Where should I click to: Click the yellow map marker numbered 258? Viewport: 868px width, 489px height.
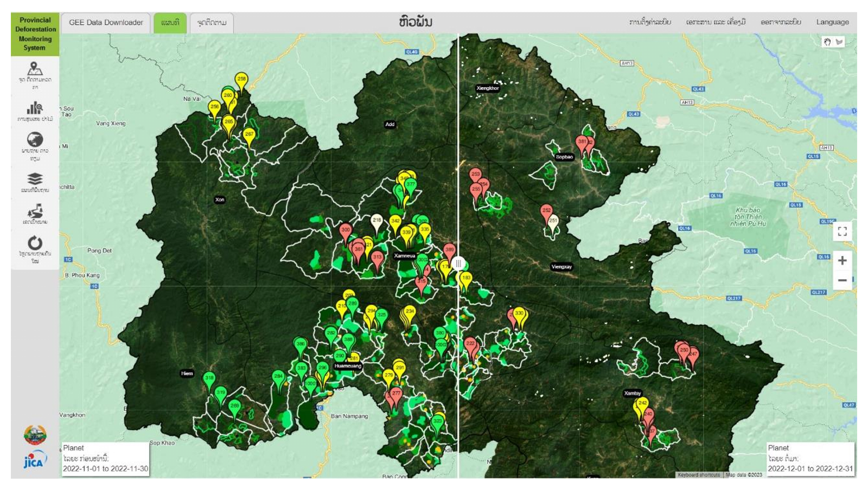click(241, 81)
